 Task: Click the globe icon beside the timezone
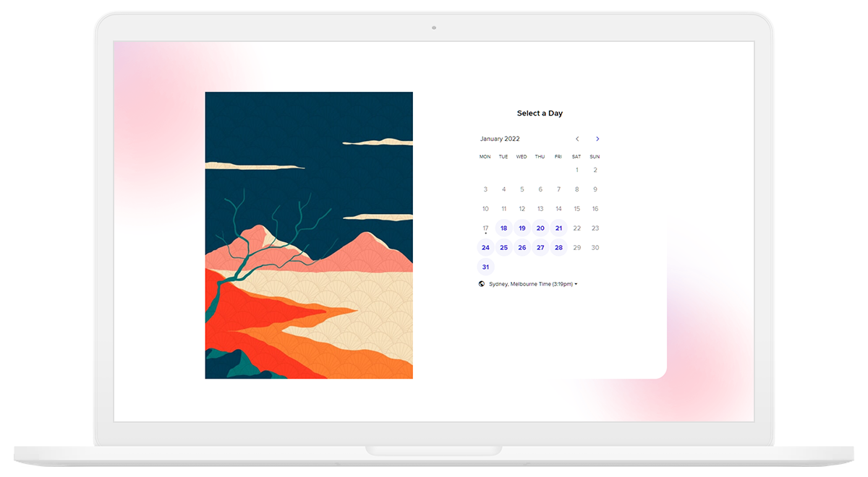(482, 284)
